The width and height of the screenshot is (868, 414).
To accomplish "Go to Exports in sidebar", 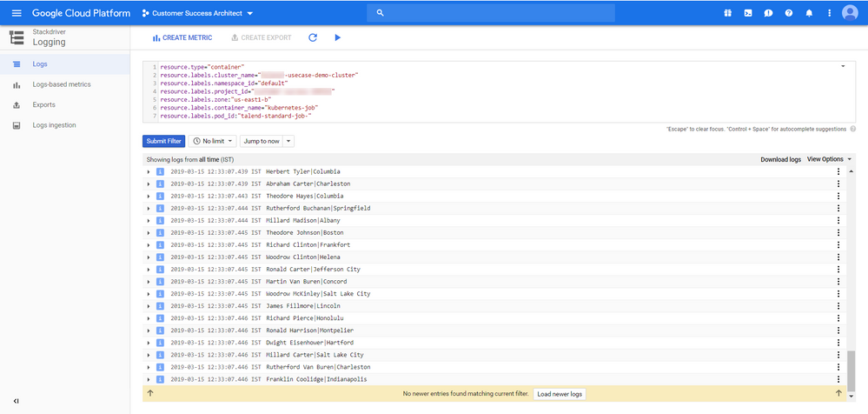I will tap(43, 105).
